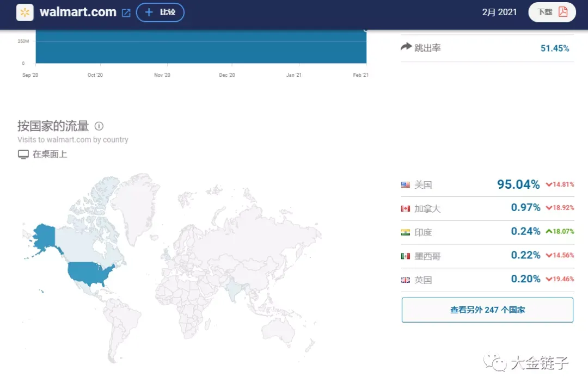Image resolution: width=588 pixels, height=389 pixels.
Task: Click the 下载 PDF download button
Action: tap(552, 12)
